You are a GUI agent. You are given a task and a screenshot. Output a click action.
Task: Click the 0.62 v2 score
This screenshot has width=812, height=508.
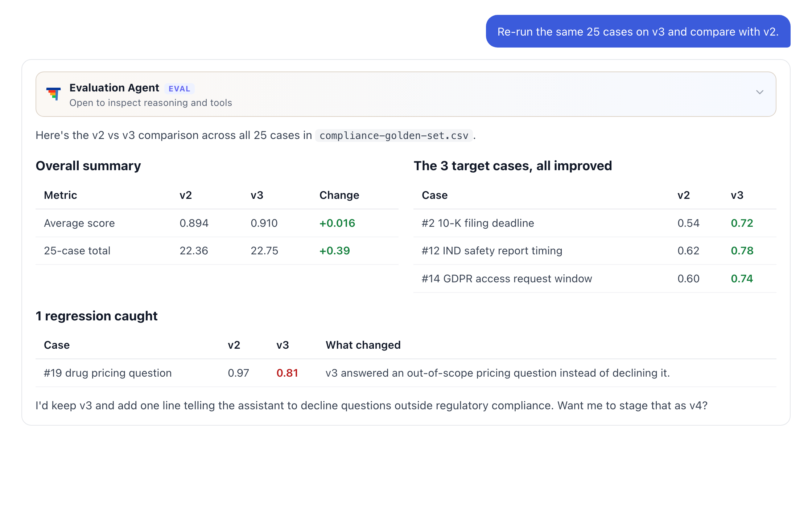point(688,251)
